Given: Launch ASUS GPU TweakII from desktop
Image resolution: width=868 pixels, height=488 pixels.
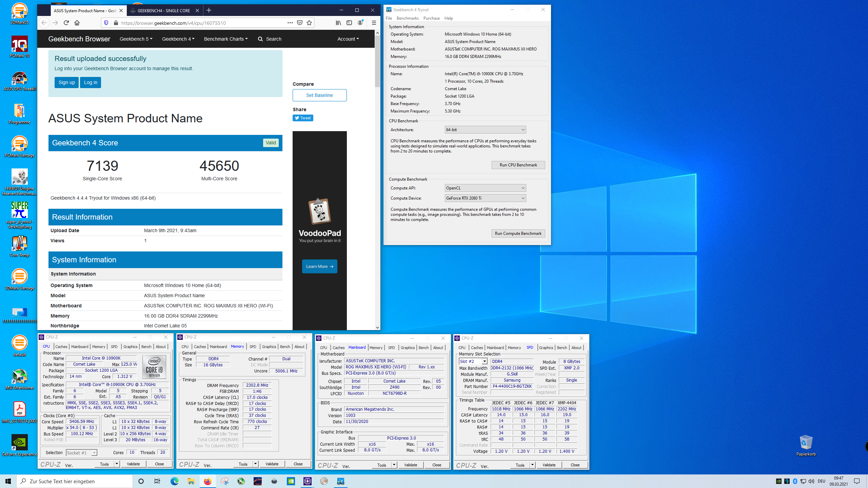Looking at the screenshot, I should pyautogui.click(x=19, y=81).
